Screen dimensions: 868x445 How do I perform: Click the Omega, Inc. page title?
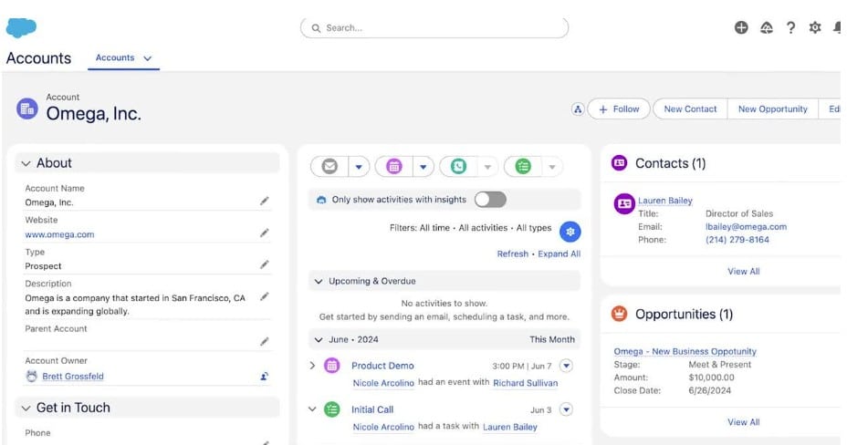pos(93,113)
